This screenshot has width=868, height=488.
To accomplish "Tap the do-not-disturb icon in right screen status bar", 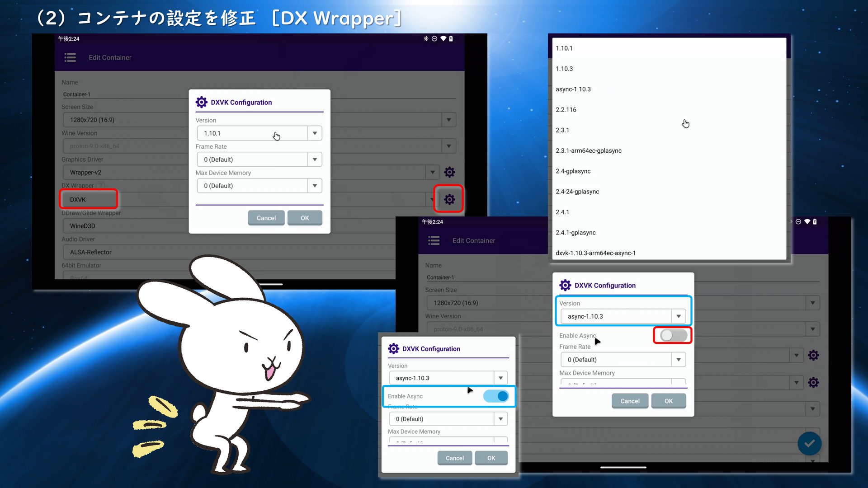I will [798, 222].
